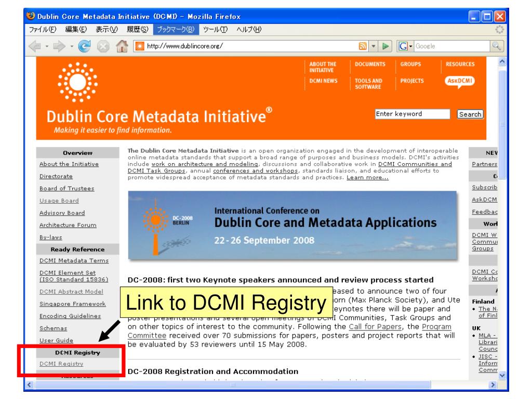Open the About the Initiative sidebar link
The image size is (532, 399).
click(x=69, y=164)
